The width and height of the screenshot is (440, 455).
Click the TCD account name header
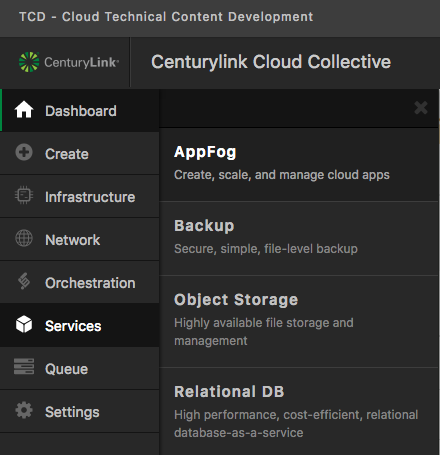coord(166,17)
